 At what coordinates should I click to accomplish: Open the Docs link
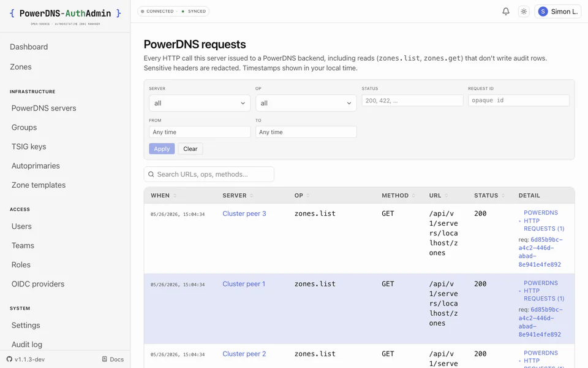pos(113,359)
